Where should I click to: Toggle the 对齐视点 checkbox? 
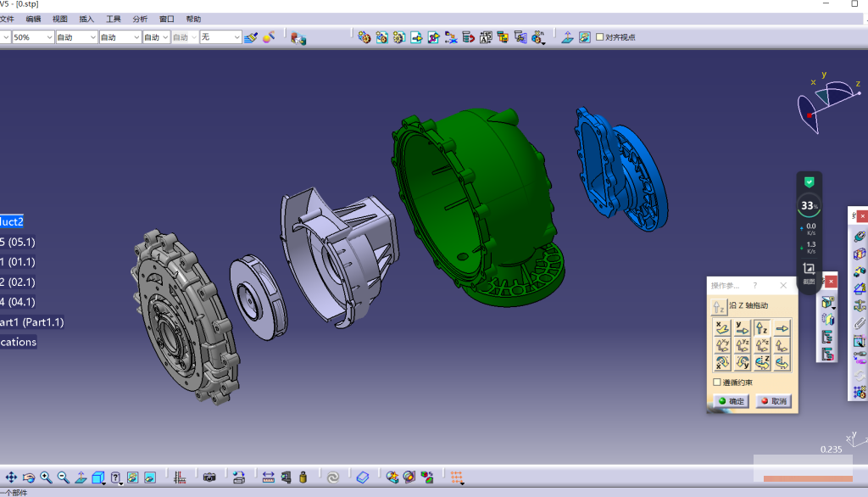click(599, 37)
